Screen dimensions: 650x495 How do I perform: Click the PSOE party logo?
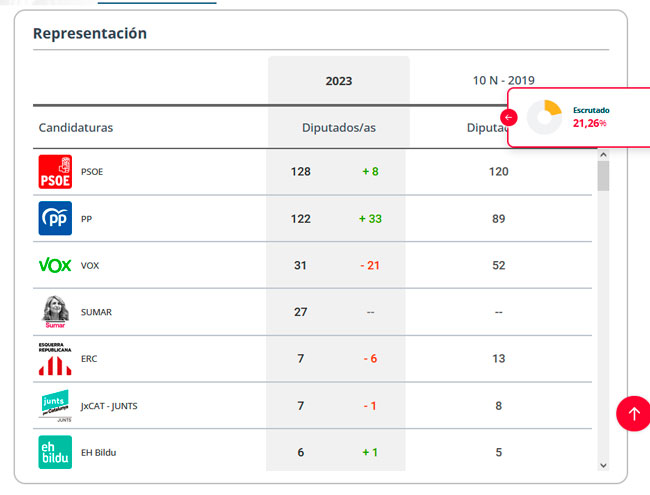pos(55,172)
